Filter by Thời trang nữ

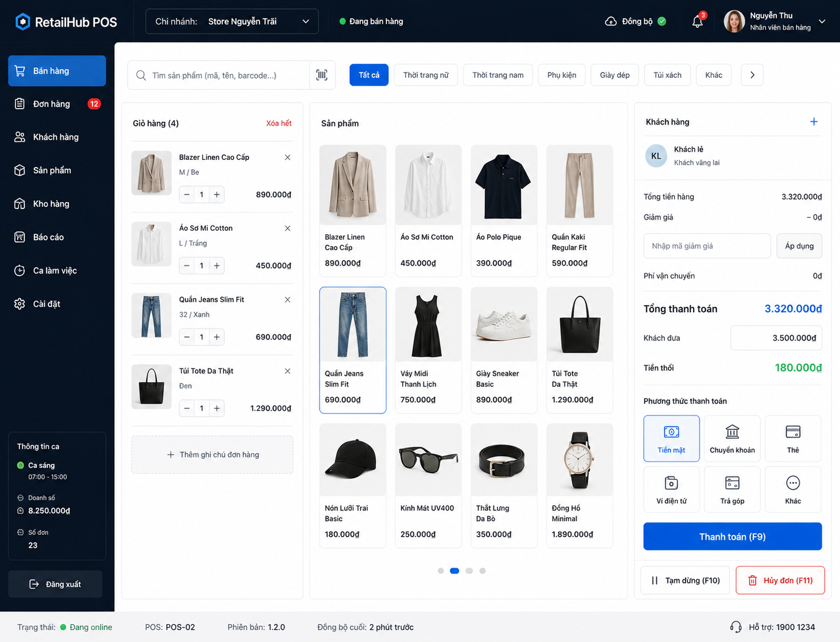(x=426, y=75)
